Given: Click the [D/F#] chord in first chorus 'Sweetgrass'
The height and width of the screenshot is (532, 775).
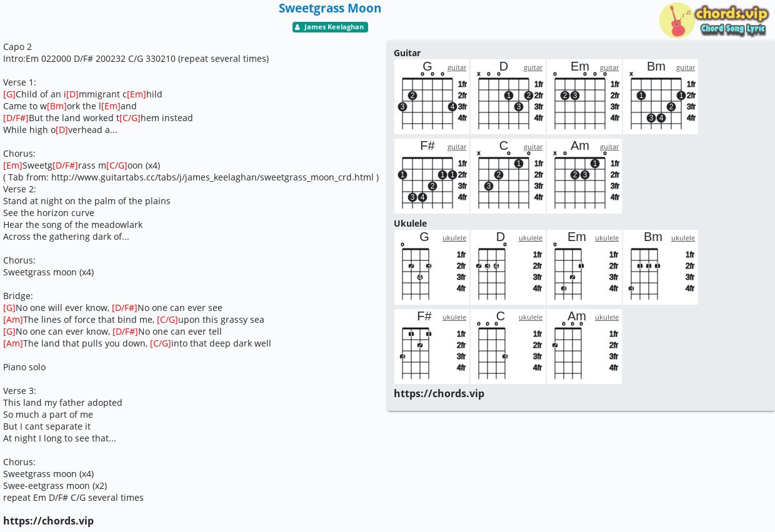Looking at the screenshot, I should [65, 165].
